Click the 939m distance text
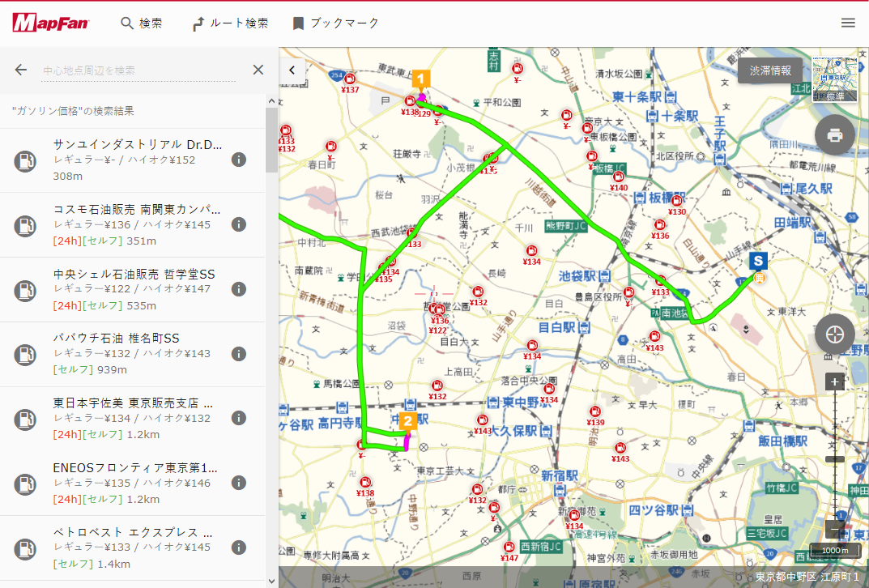869x588 pixels. pyautogui.click(x=112, y=369)
